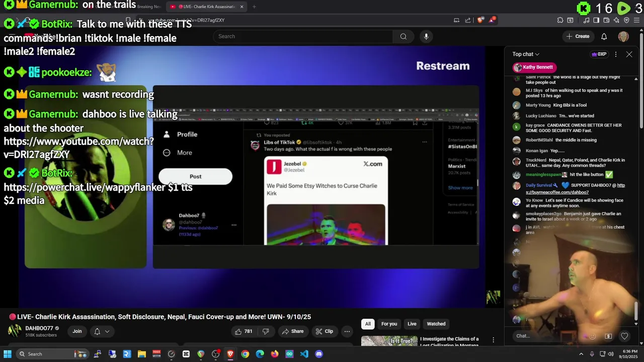Open the DAHBOO77 channel name link
The image size is (644, 362).
(x=39, y=328)
